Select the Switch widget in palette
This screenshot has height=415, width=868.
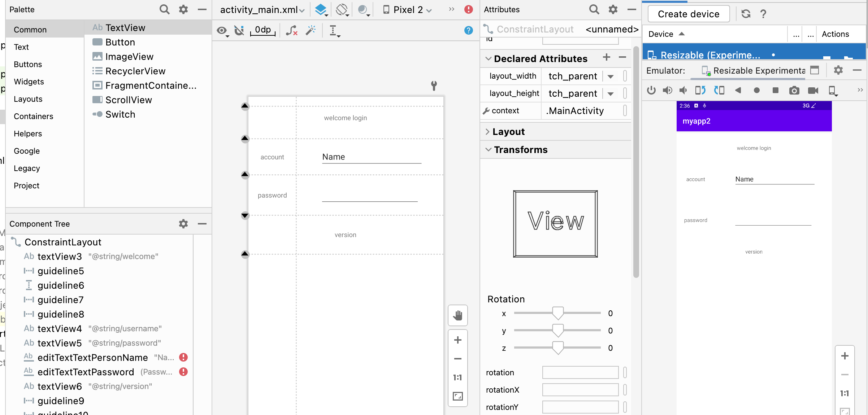[120, 114]
